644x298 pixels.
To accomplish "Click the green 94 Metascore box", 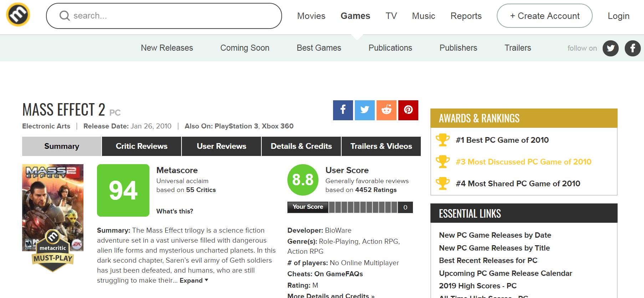I will 123,190.
